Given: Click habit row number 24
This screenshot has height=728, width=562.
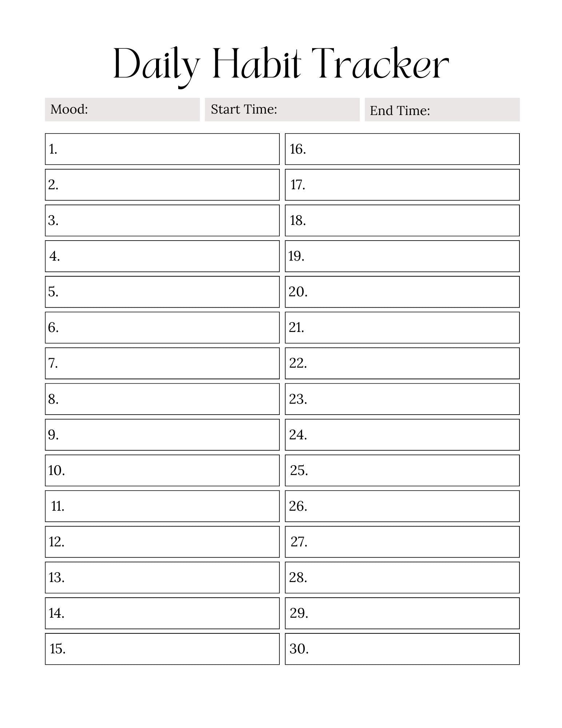Looking at the screenshot, I should click(x=402, y=435).
